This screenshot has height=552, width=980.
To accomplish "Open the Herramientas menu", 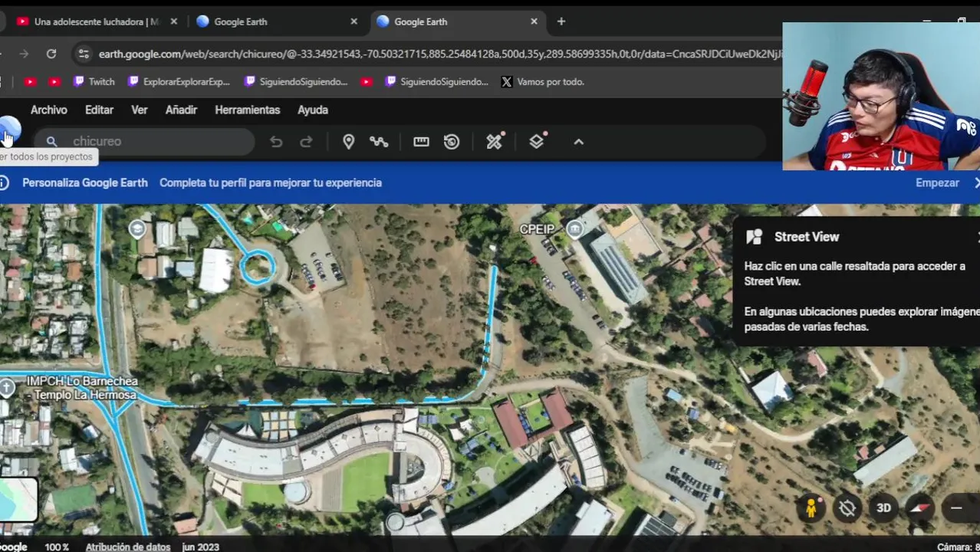I will (247, 110).
